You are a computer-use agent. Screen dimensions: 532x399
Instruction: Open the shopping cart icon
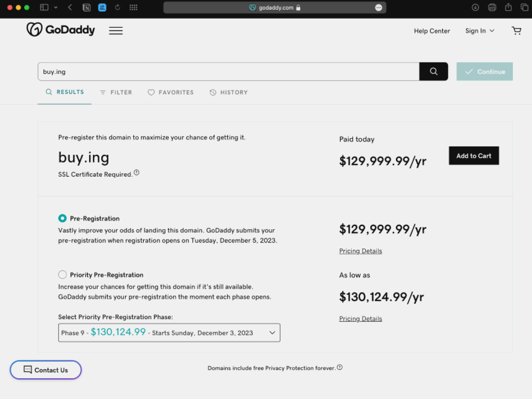coord(516,31)
